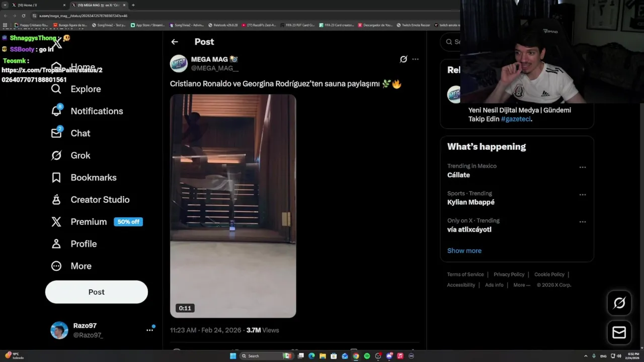Screen dimensions: 644x362
Task: Open options for Cállate trend
Action: tap(583, 167)
